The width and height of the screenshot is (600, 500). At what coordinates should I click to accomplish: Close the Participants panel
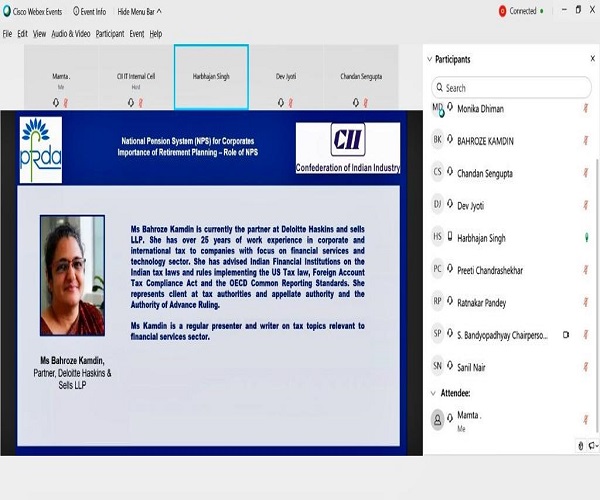click(592, 59)
